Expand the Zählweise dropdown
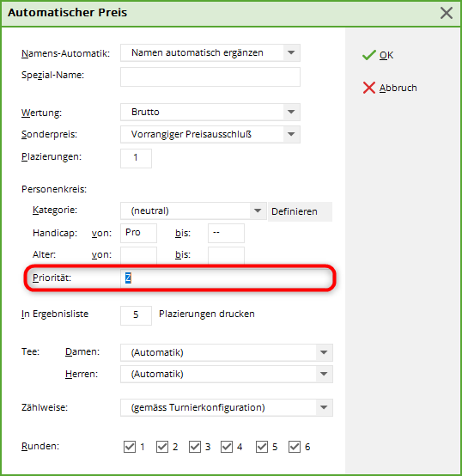The width and height of the screenshot is (462, 476). (324, 407)
